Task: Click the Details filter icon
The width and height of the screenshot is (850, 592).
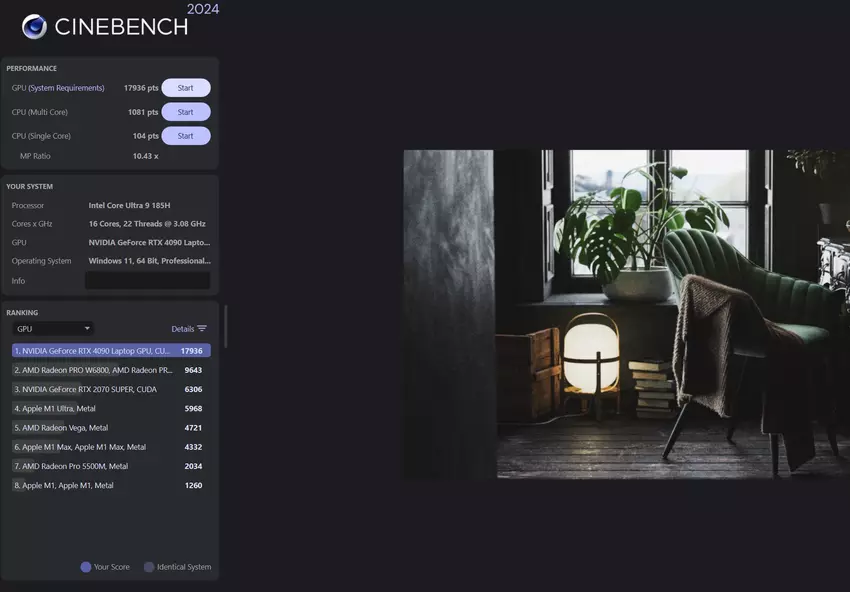Action: coord(202,329)
